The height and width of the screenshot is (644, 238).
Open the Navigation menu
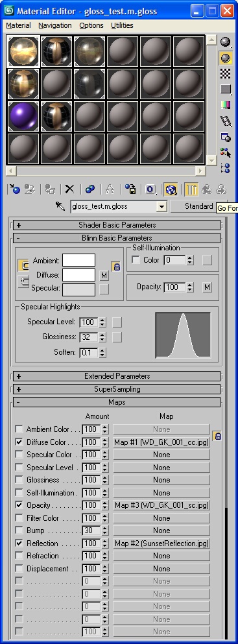[x=55, y=25]
